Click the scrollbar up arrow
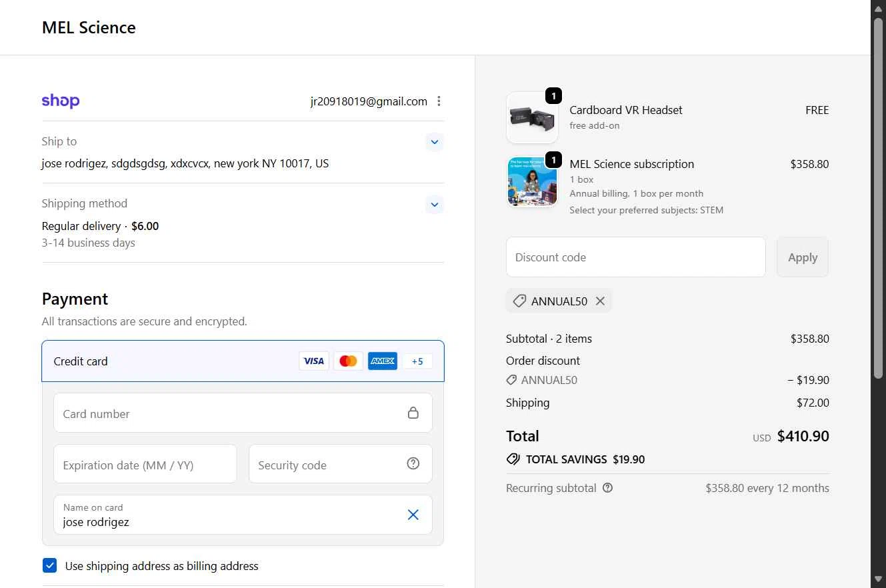886x588 pixels. [x=879, y=7]
